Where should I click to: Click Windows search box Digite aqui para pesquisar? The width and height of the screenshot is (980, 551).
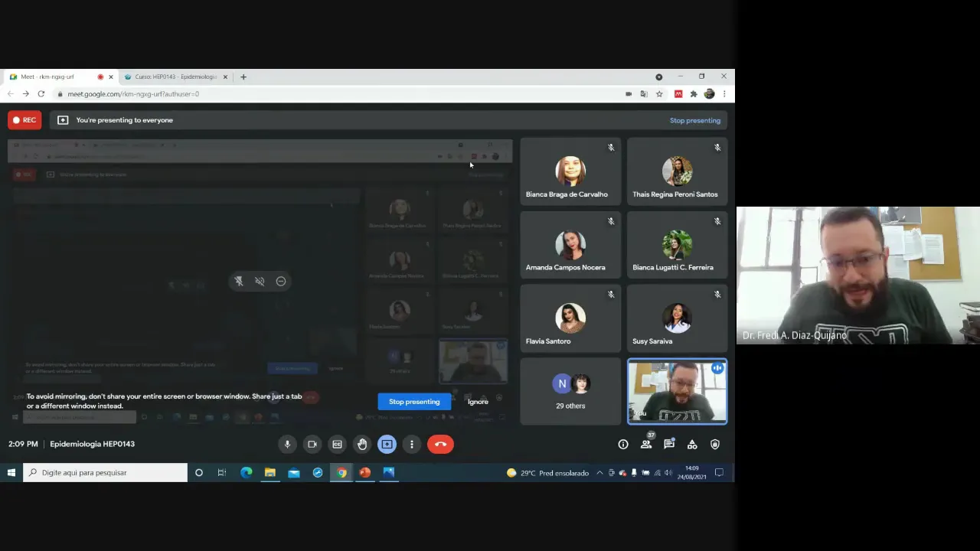(x=105, y=473)
